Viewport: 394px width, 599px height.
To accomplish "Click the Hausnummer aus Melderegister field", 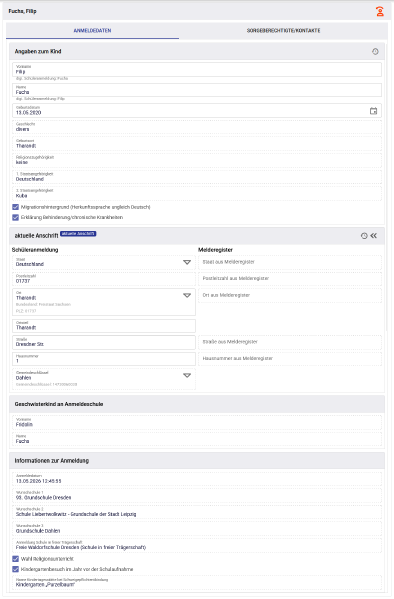I will point(290,359).
